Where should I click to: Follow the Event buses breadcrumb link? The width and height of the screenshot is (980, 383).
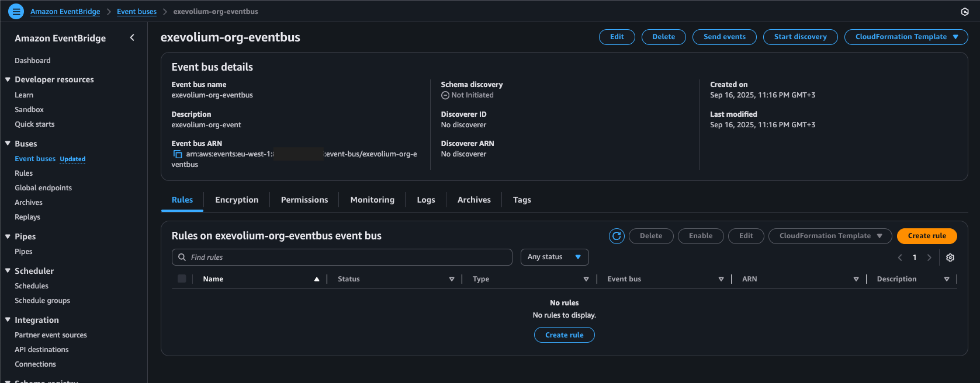137,12
